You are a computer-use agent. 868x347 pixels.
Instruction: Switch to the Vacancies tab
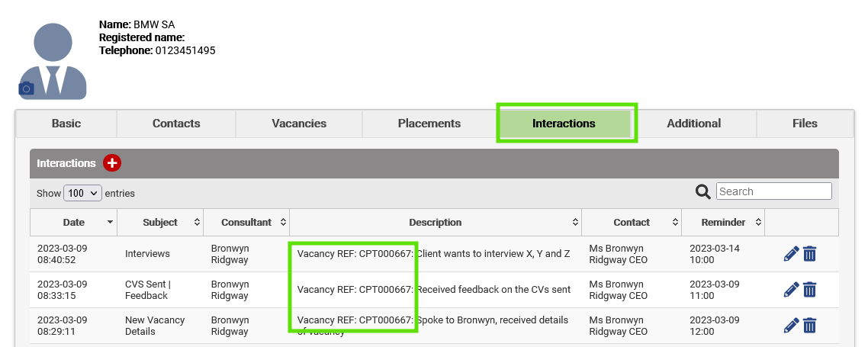[299, 124]
